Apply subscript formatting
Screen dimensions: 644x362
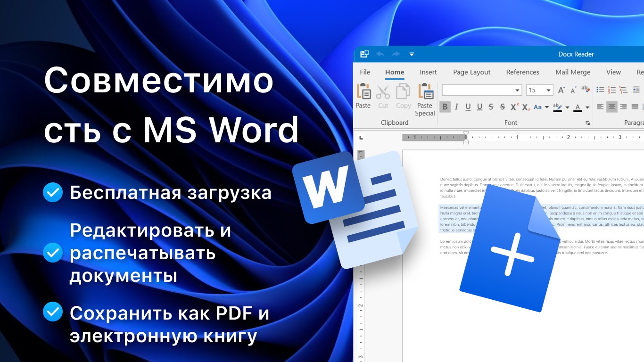pyautogui.click(x=527, y=107)
